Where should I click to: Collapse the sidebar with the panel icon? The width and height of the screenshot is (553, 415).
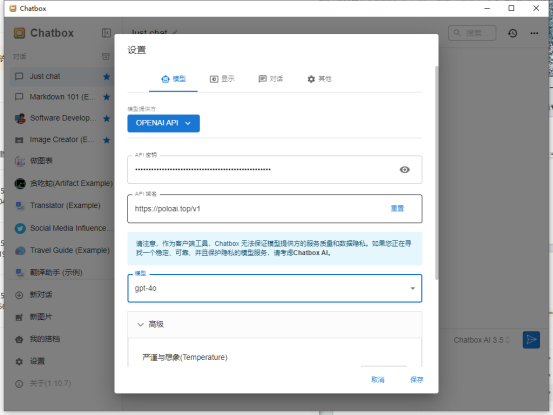click(106, 33)
